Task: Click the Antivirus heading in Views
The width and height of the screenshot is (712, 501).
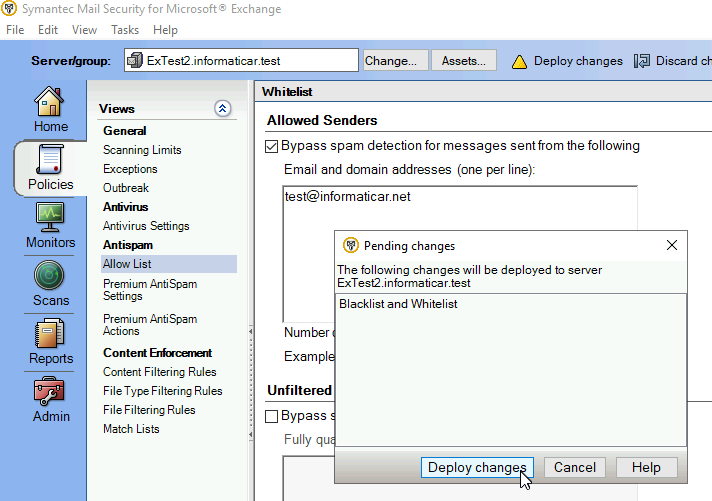Action: pos(125,207)
